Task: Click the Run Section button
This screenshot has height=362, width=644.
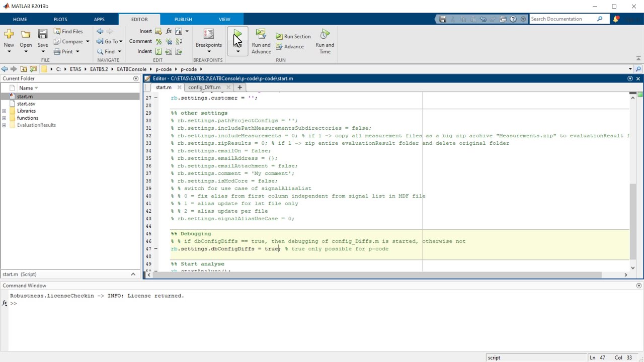Action: [293, 36]
